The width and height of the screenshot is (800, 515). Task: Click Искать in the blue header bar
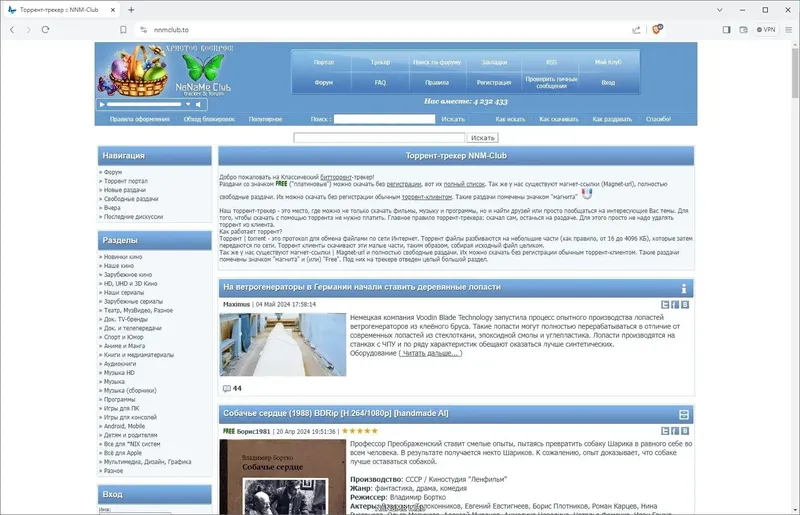pyautogui.click(x=453, y=119)
